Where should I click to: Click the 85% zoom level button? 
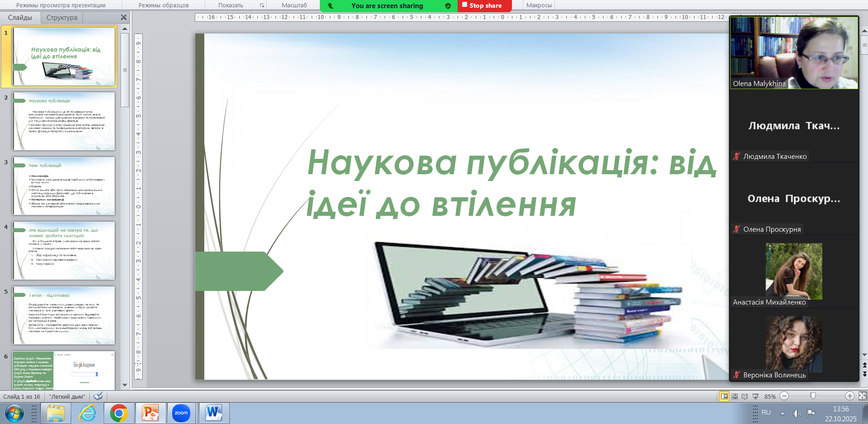(770, 396)
